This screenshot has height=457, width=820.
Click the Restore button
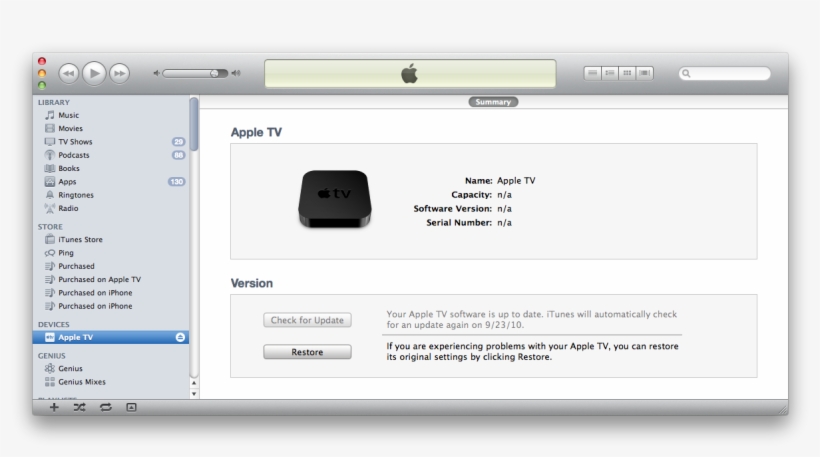click(307, 352)
